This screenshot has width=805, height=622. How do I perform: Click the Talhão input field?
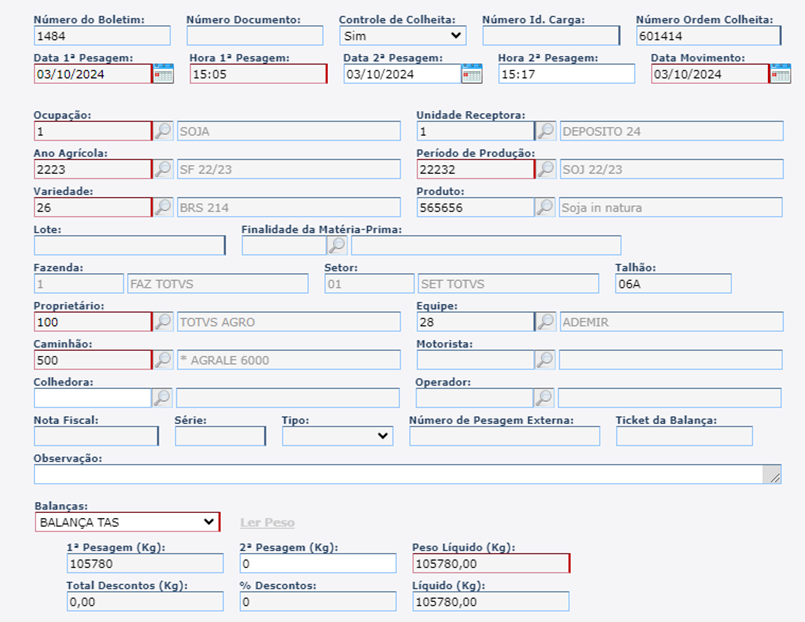tap(673, 284)
